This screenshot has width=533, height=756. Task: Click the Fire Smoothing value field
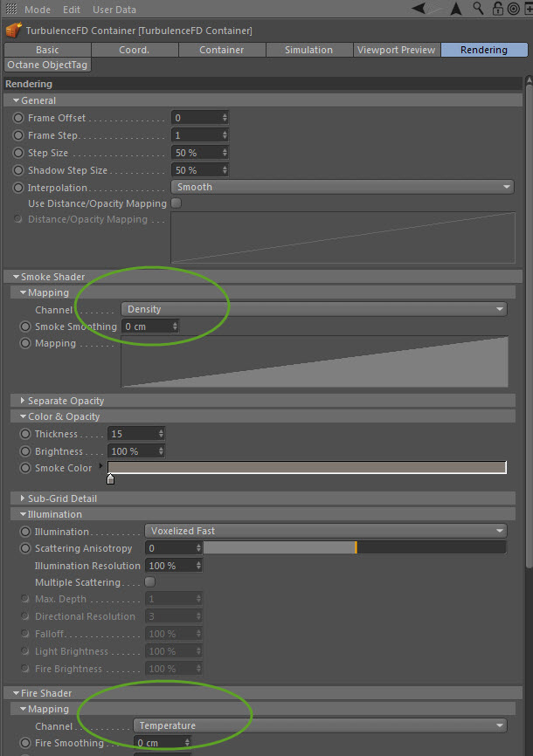pos(163,743)
